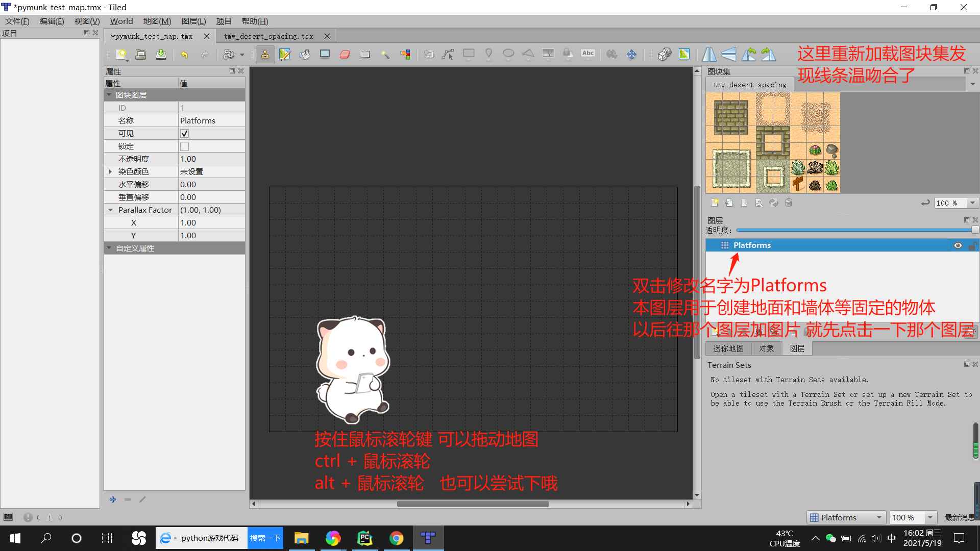Select the Magic Wand tool
980x551 pixels.
click(x=385, y=55)
